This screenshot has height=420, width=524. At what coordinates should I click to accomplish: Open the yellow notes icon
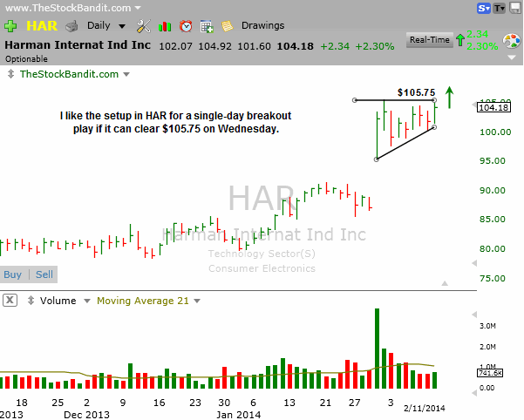(x=227, y=26)
